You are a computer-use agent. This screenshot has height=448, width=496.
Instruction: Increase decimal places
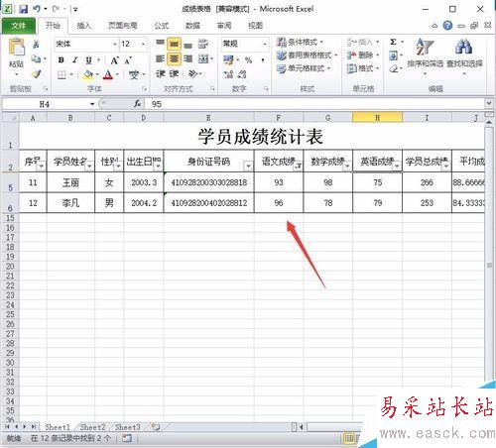(x=228, y=74)
